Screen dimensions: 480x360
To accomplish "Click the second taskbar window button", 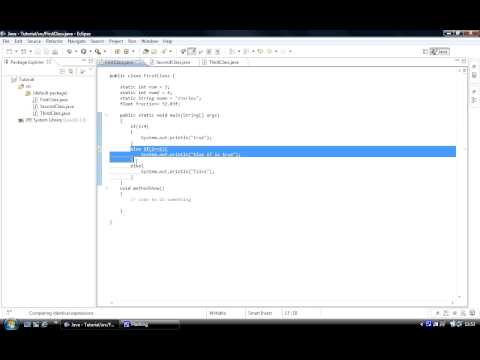I will click(149, 324).
